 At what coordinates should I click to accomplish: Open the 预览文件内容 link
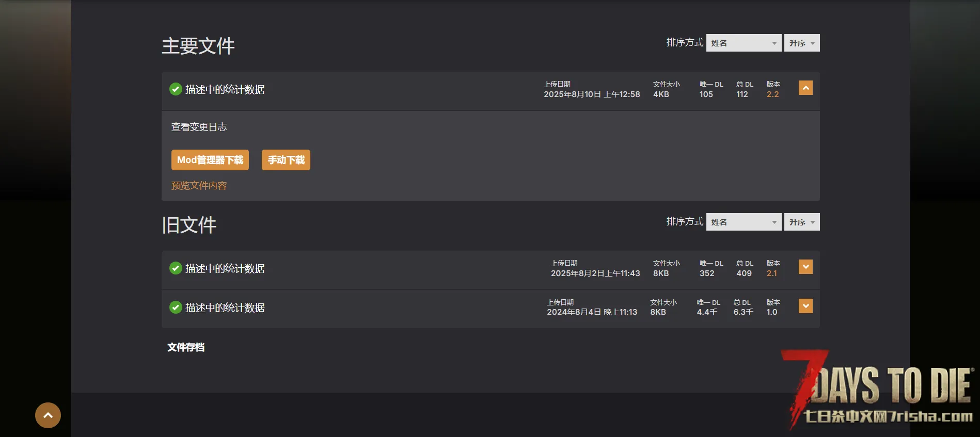coord(199,186)
